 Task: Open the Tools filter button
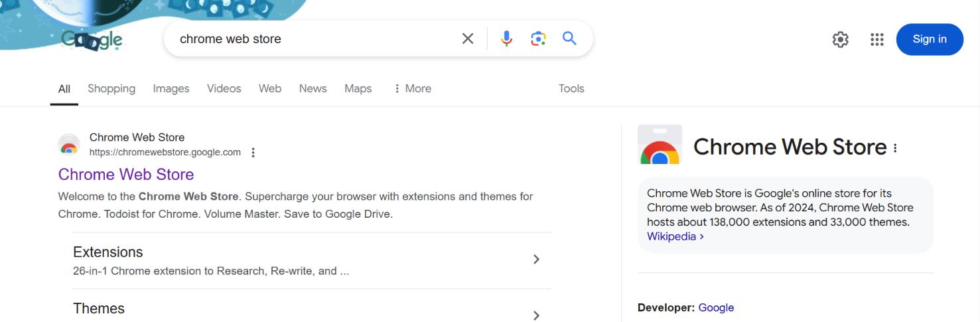[x=571, y=88]
